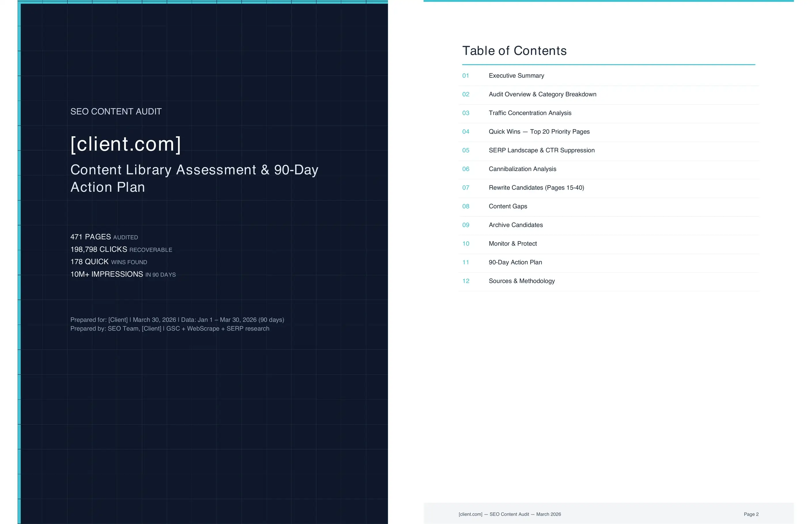This screenshot has width=812, height=524.
Task: Click the [client.com] cover title
Action: click(126, 144)
